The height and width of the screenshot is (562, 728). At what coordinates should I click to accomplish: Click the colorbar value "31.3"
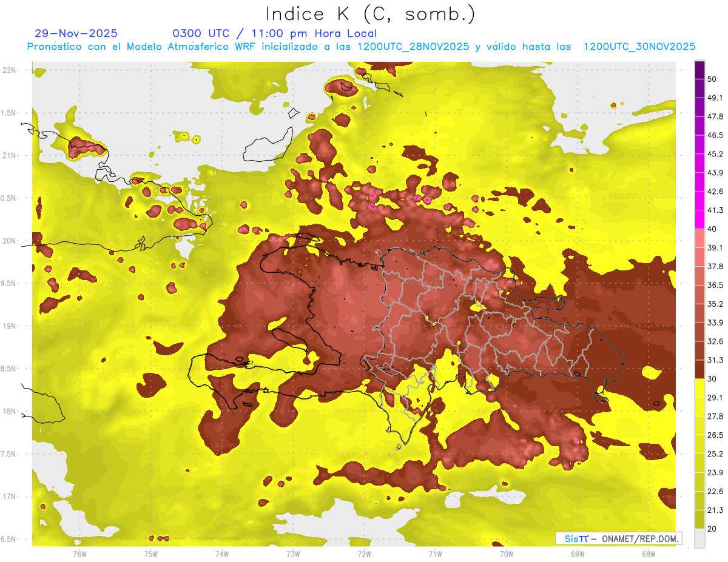tap(715, 360)
